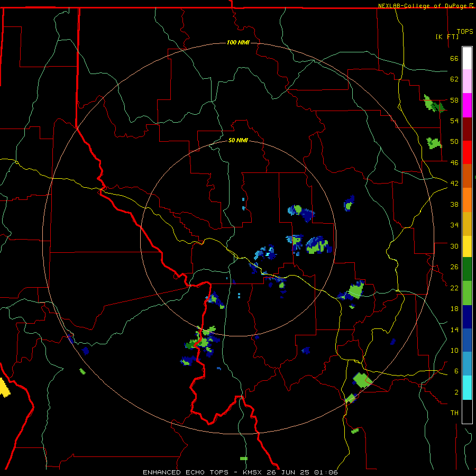The image size is (476, 476).
Task: Choose the navy blue legend swatch
Action: point(467,317)
